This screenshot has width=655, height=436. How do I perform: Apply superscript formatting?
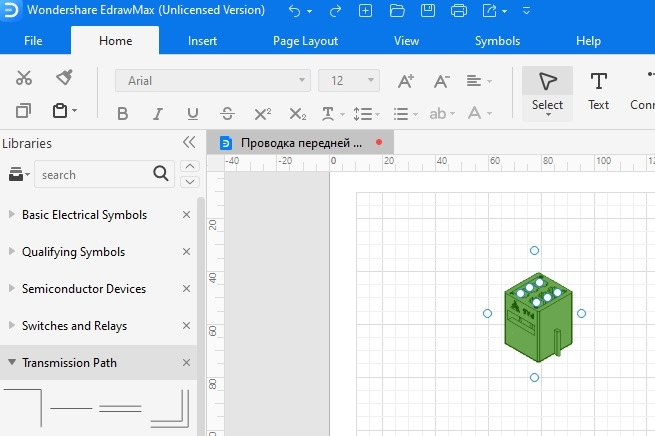(x=262, y=114)
